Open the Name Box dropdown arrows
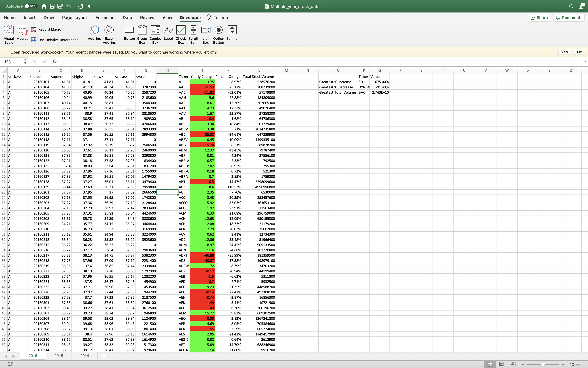The width and height of the screenshot is (588, 368). (25, 62)
